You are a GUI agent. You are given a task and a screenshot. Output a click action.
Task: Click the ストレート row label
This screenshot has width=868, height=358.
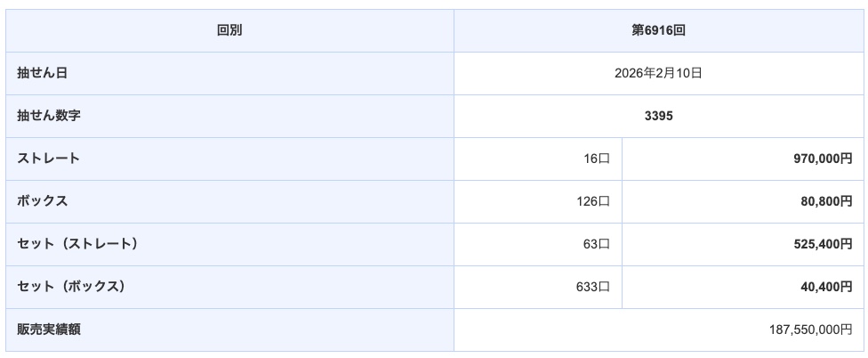[49, 159]
